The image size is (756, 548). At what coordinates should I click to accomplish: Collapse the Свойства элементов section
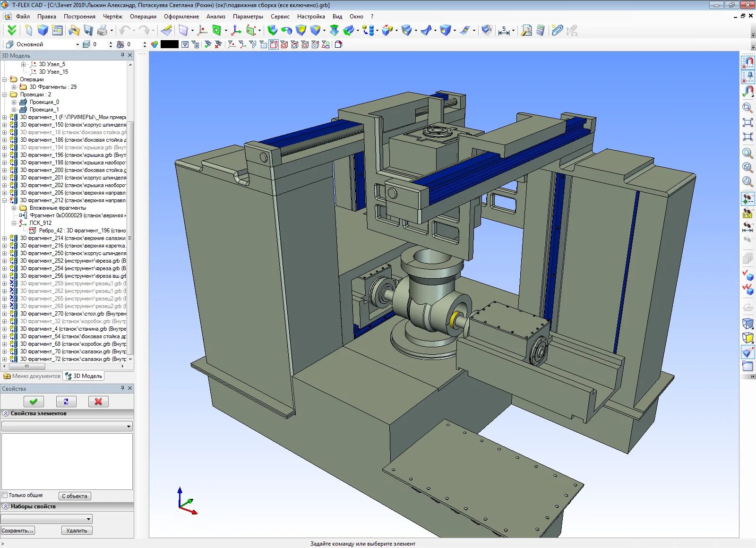(6, 413)
